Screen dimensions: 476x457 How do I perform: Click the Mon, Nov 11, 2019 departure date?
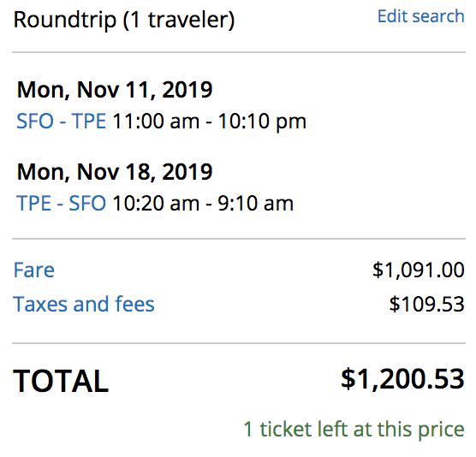point(115,90)
